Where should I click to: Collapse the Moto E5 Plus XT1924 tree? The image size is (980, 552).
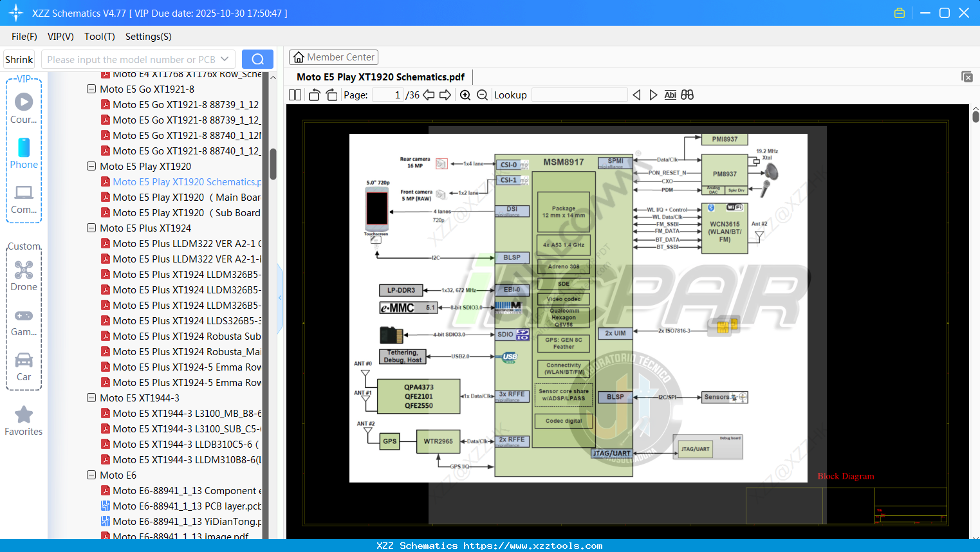click(x=91, y=228)
